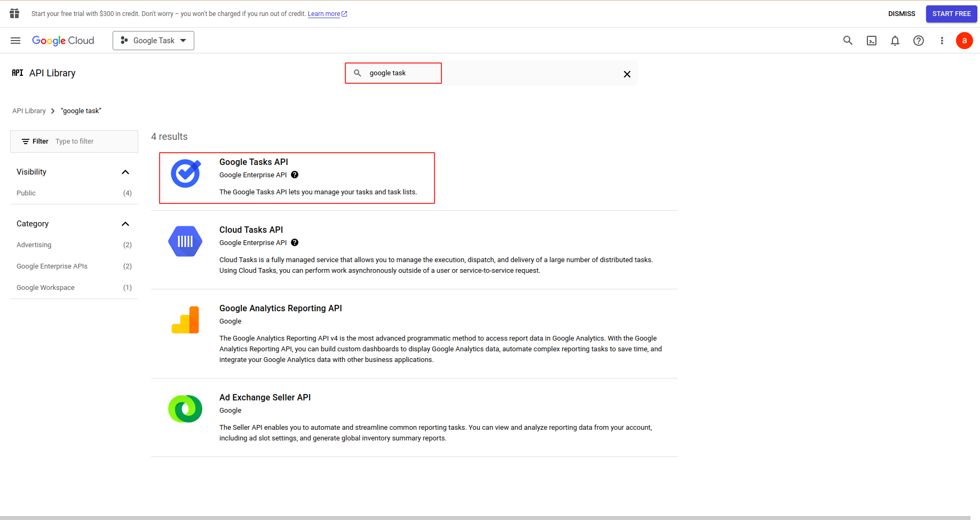This screenshot has height=520, width=980.
Task: Filter results by Public visibility
Action: tap(74, 193)
